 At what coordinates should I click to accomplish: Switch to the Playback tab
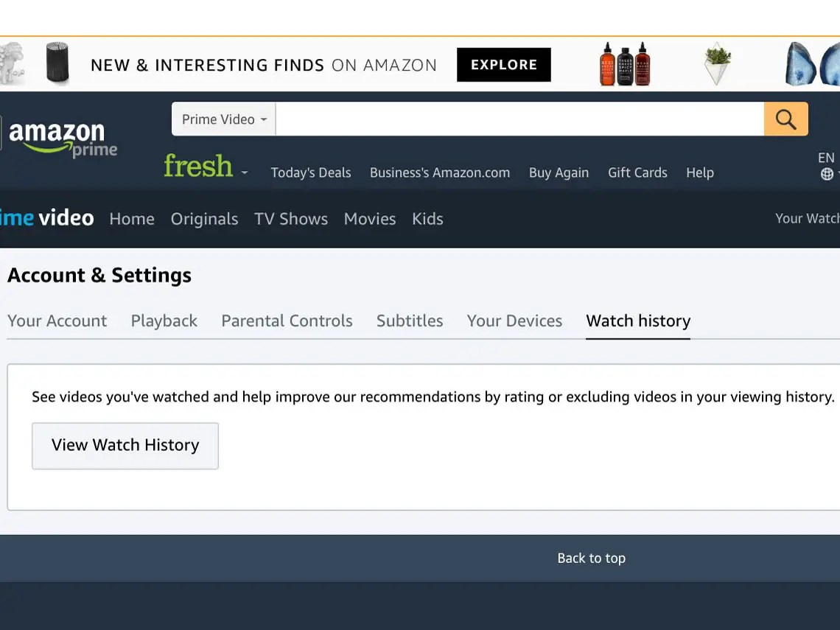(x=164, y=321)
